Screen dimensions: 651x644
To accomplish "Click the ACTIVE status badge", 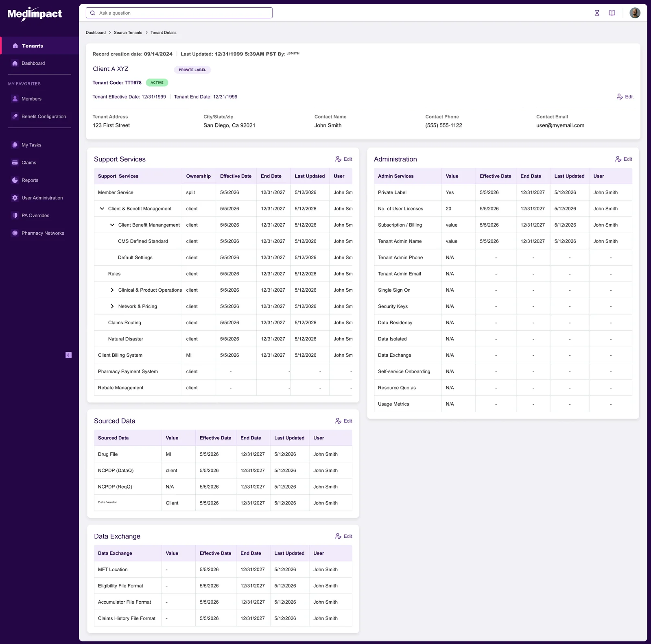I will tap(157, 83).
